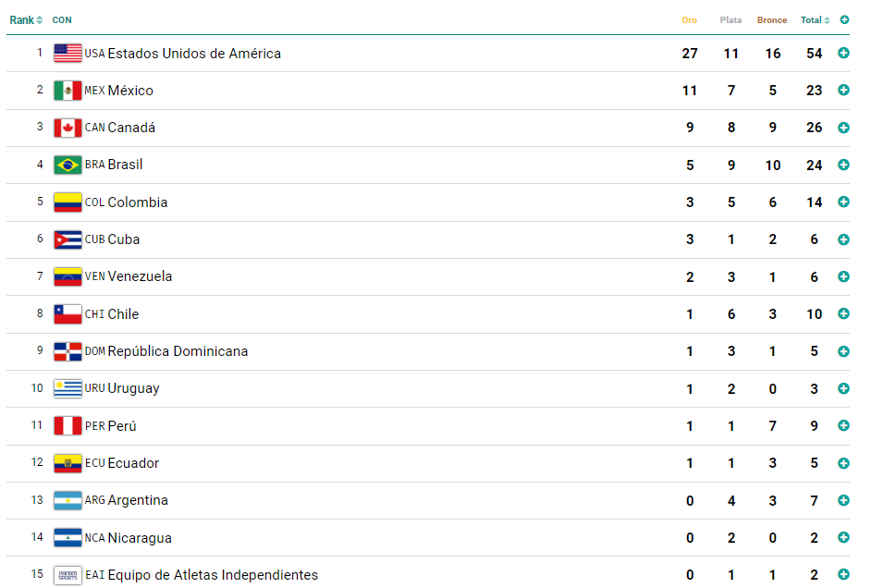Click the Equipo de Atletas Independientes logo
The image size is (871, 588).
(x=67, y=575)
